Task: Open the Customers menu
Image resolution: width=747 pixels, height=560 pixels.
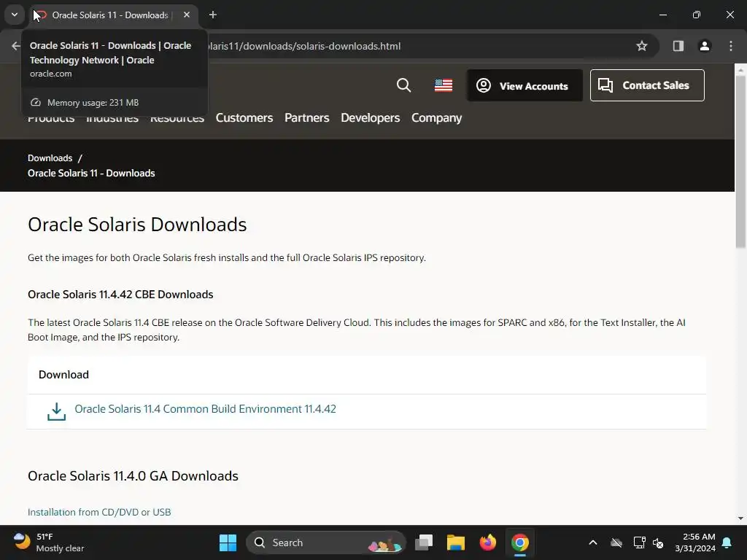Action: pos(244,117)
